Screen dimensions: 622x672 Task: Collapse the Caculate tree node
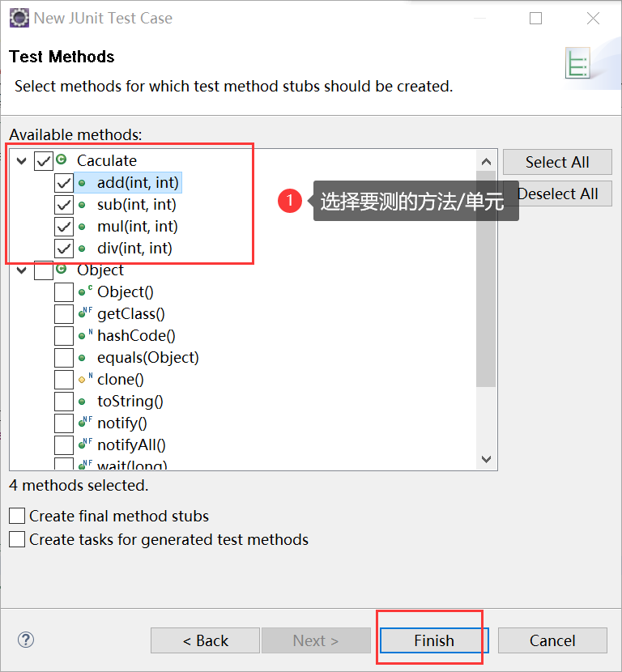[x=21, y=161]
